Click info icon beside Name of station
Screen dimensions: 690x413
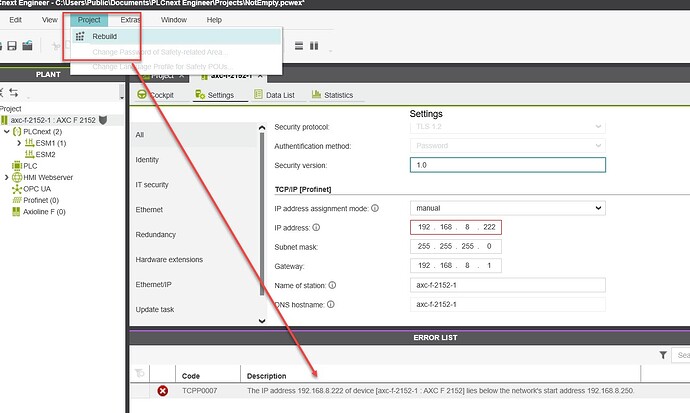coord(332,285)
